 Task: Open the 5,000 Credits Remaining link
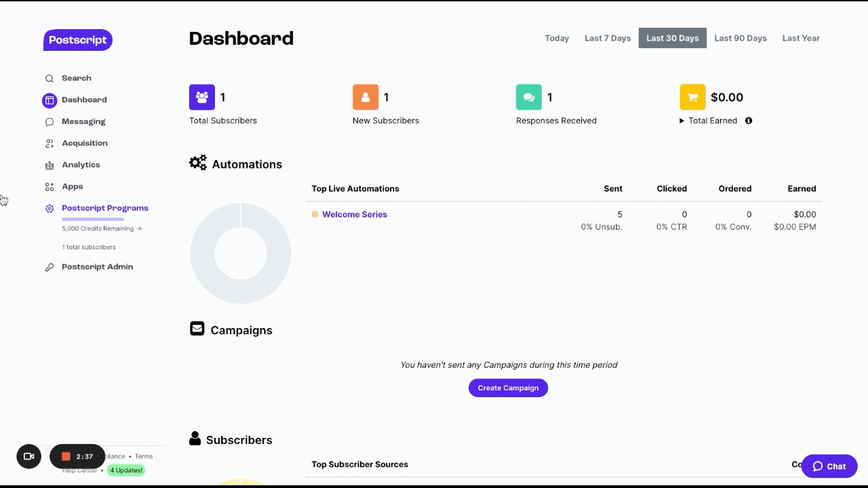pyautogui.click(x=101, y=228)
